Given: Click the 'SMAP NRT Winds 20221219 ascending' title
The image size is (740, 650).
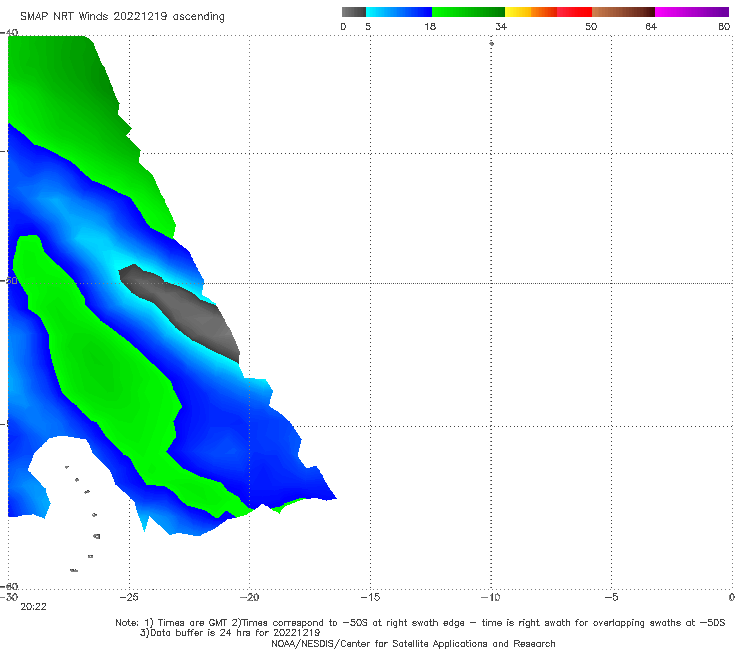Looking at the screenshot, I should [x=122, y=17].
